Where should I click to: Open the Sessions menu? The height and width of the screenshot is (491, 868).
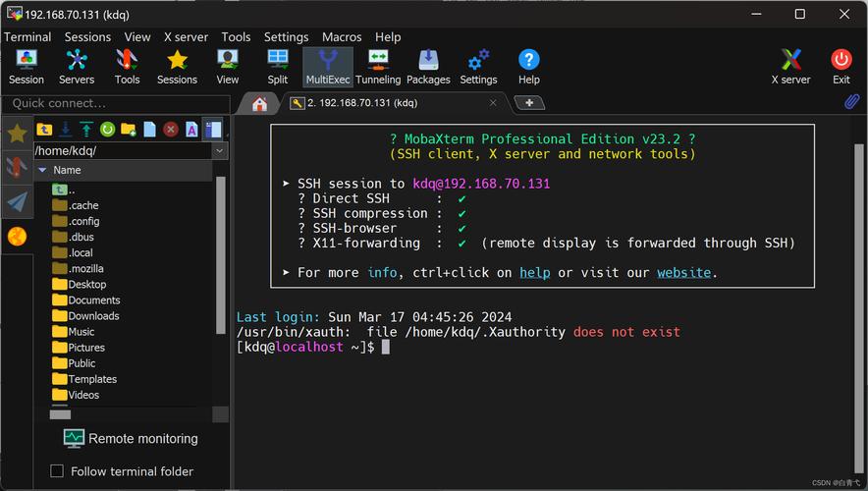[88, 36]
